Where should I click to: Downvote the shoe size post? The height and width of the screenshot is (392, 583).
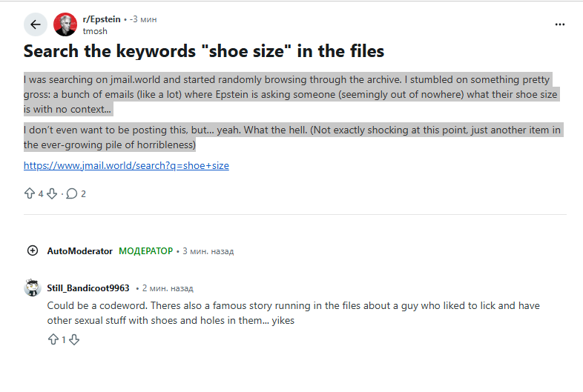(52, 193)
